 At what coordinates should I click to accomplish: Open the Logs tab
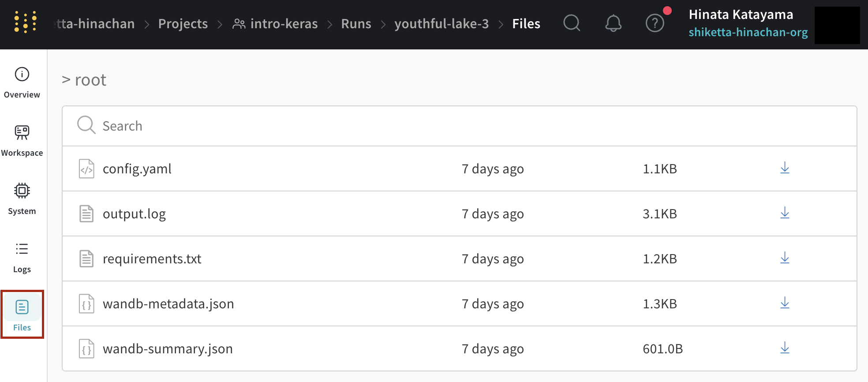[22, 257]
